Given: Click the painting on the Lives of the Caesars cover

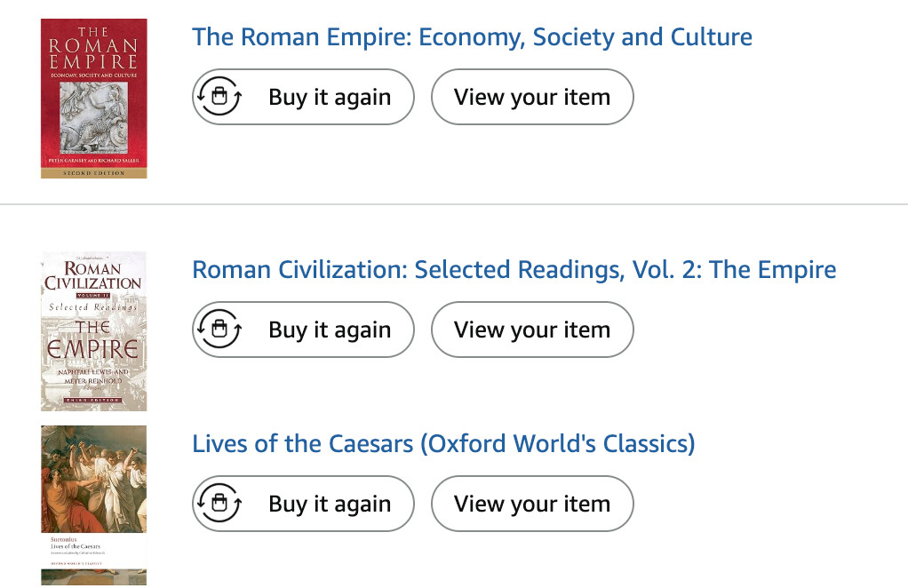Looking at the screenshot, I should pos(93,480).
